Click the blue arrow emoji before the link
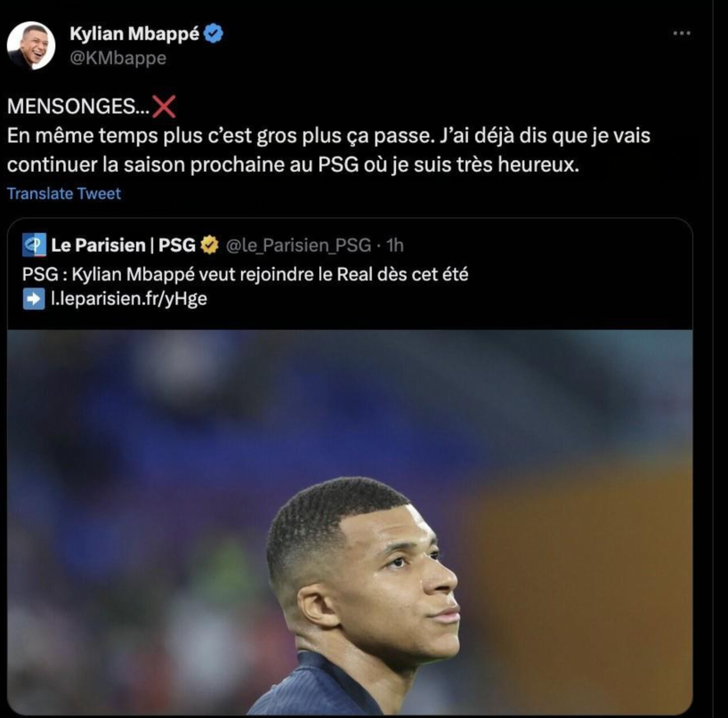The height and width of the screenshot is (718, 728). pos(34,299)
